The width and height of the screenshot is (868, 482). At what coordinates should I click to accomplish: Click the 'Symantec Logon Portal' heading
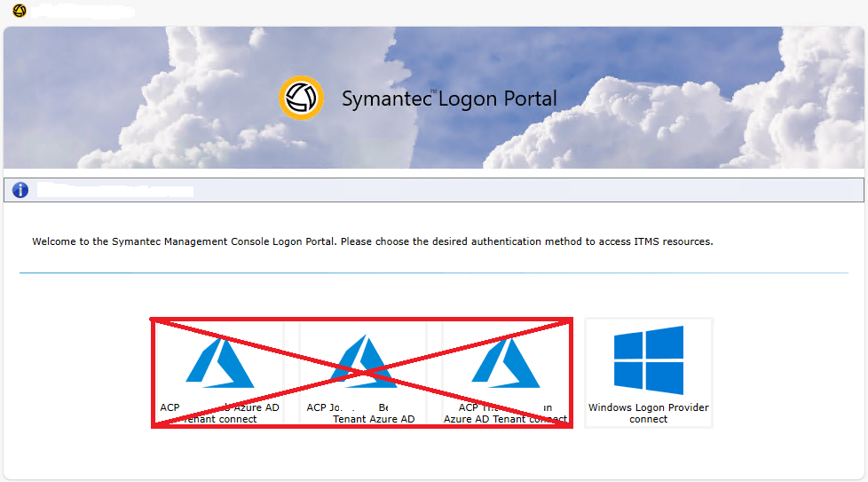(x=449, y=99)
